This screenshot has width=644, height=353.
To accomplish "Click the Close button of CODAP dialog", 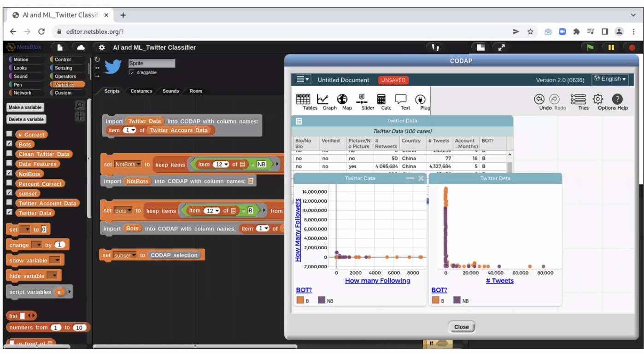I will (x=461, y=327).
